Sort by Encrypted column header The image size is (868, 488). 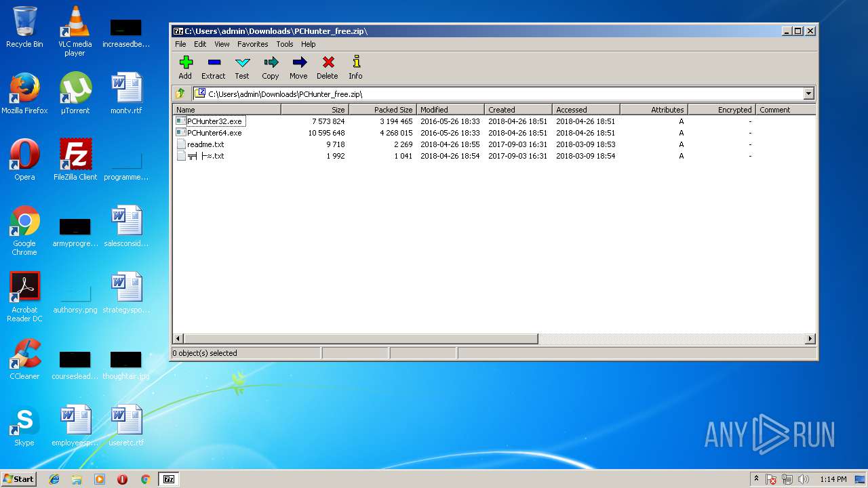(x=722, y=109)
